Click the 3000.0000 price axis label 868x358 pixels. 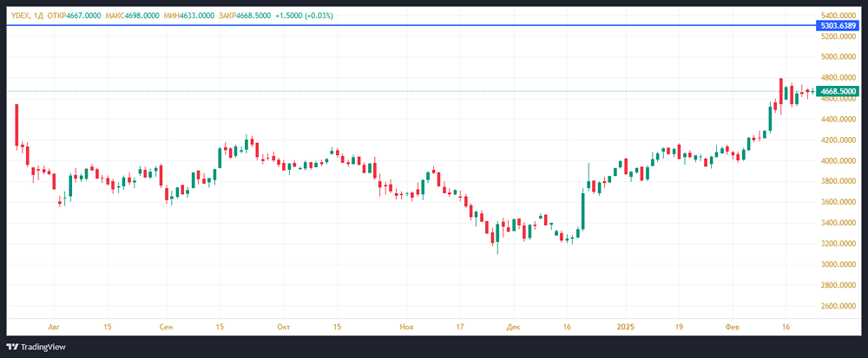[839, 264]
